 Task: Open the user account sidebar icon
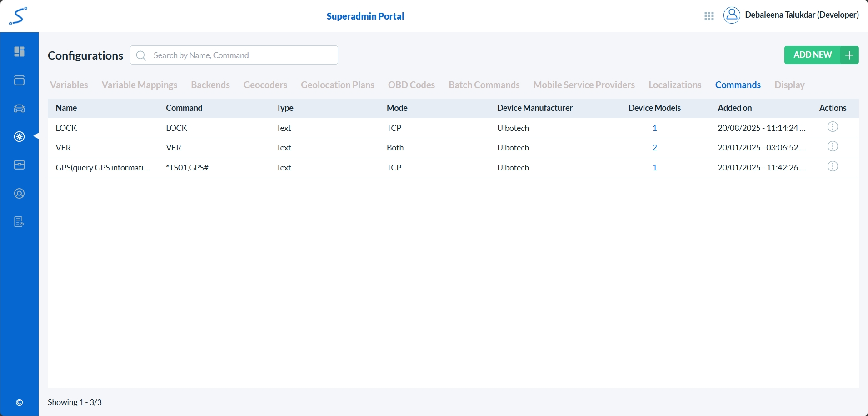pos(19,194)
